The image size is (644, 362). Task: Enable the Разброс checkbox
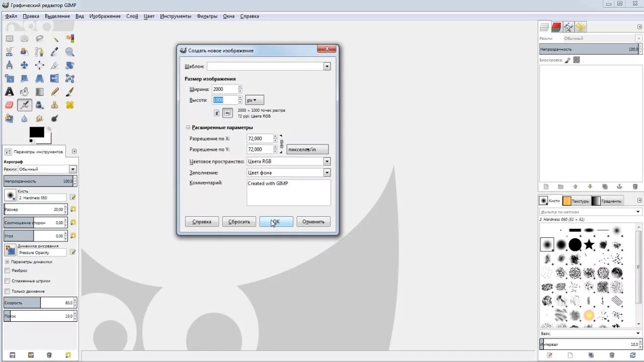(x=7, y=270)
